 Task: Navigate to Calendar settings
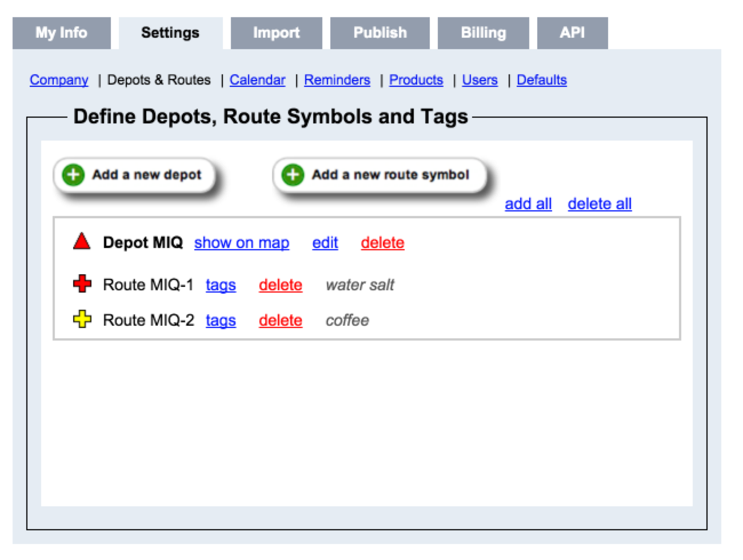point(257,80)
